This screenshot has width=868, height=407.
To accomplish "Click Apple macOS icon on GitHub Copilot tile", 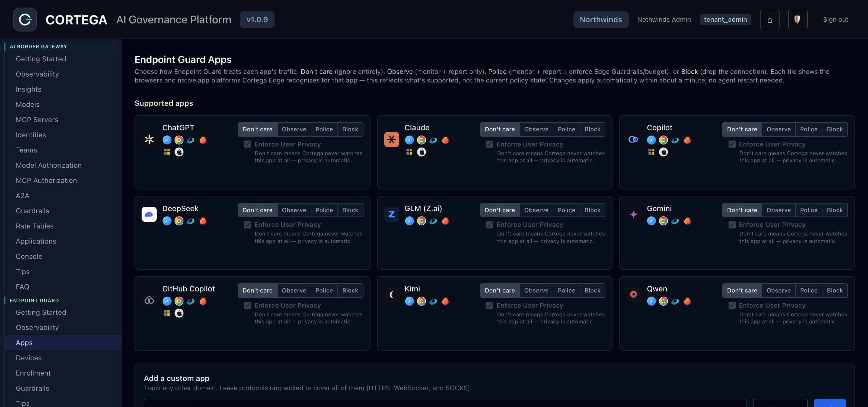I will 179,313.
